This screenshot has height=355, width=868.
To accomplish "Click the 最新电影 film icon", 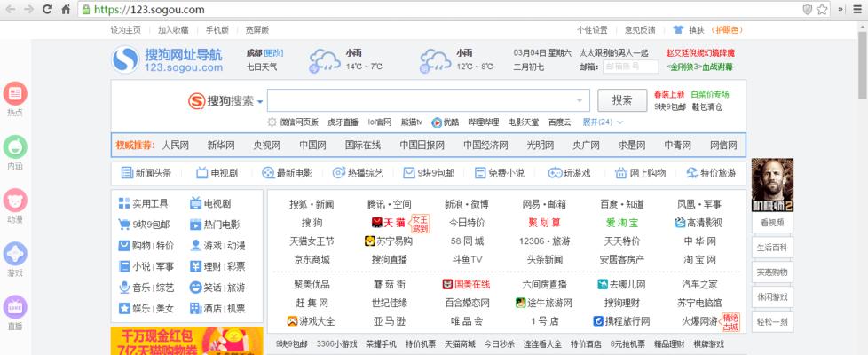I will point(268,173).
